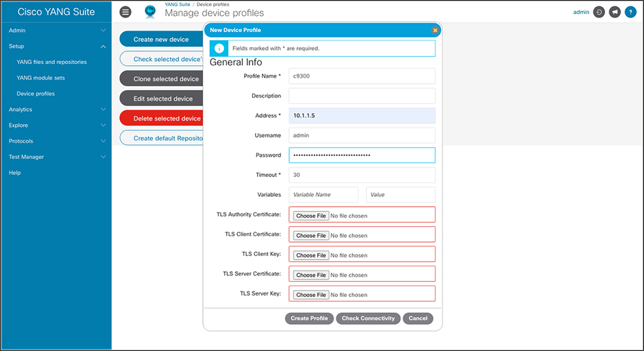
Task: Expand the Admin sidebar section
Action: pyautogui.click(x=56, y=31)
